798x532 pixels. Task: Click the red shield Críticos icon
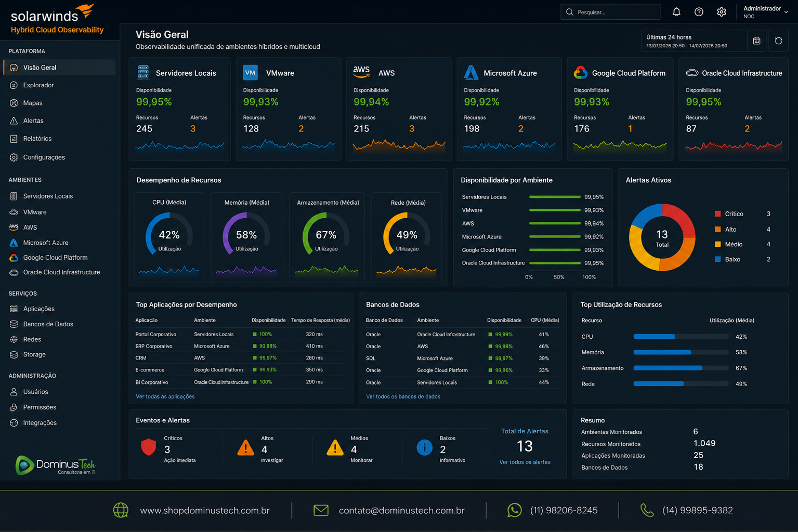click(149, 447)
